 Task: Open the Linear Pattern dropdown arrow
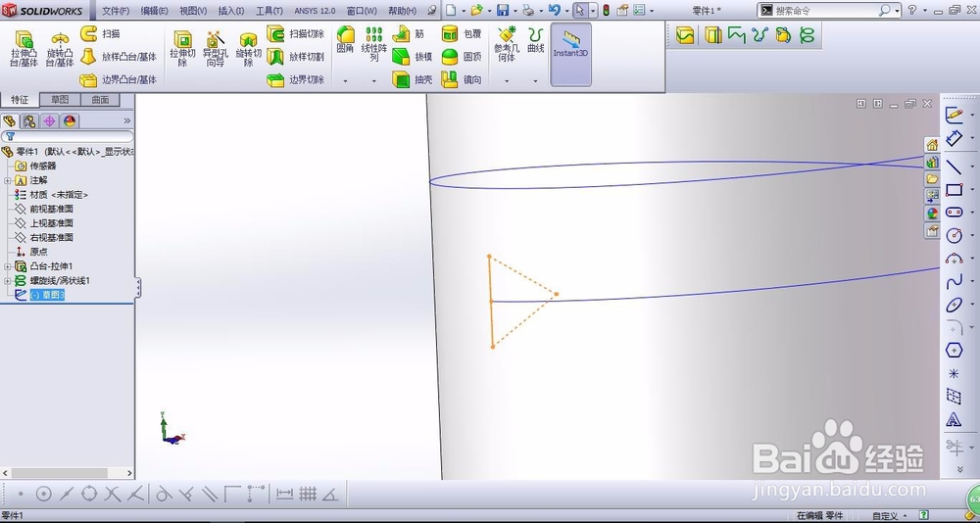point(373,80)
